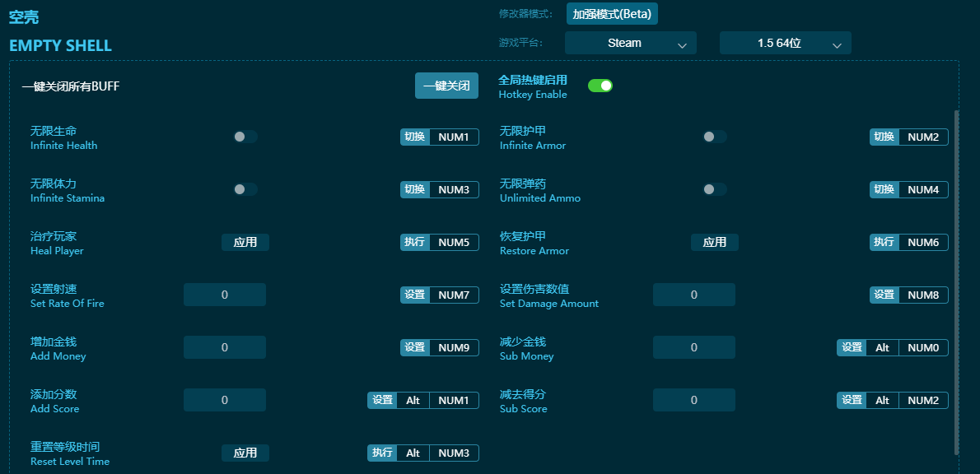Click 设置 hotkey label for Damage Amount
980x474 pixels.
[x=884, y=295]
